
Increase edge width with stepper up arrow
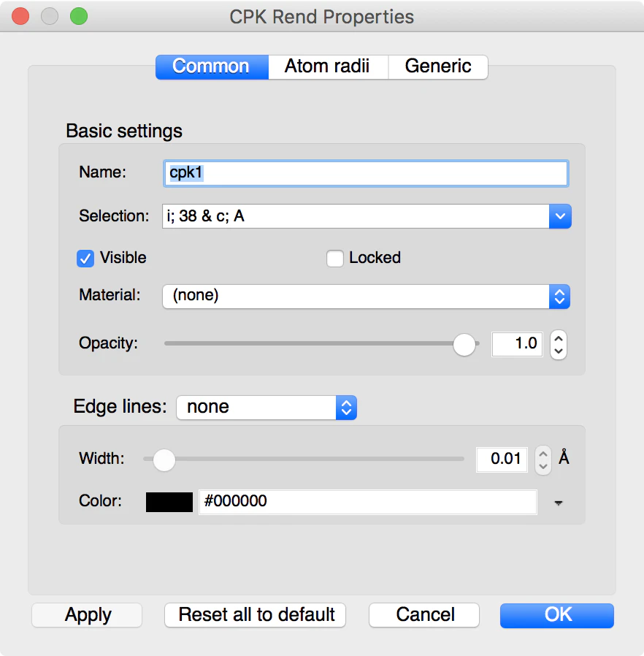tap(543, 453)
